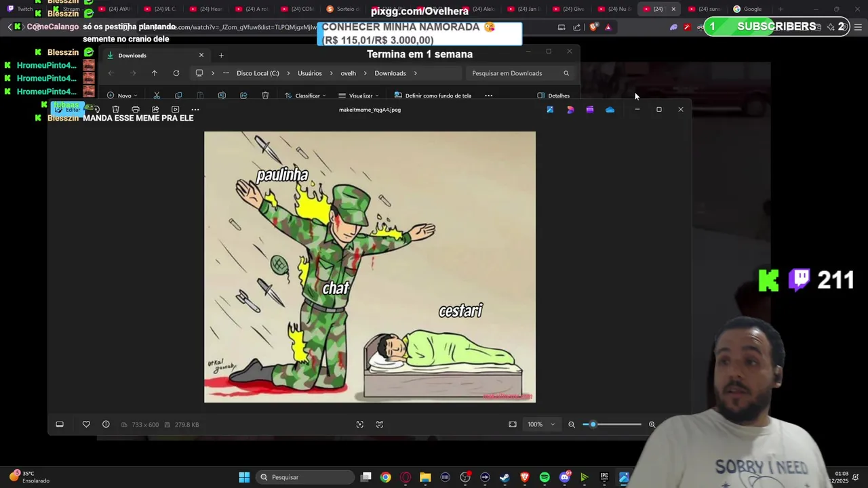Click the Share icon in File Explorer toolbar

pyautogui.click(x=243, y=96)
